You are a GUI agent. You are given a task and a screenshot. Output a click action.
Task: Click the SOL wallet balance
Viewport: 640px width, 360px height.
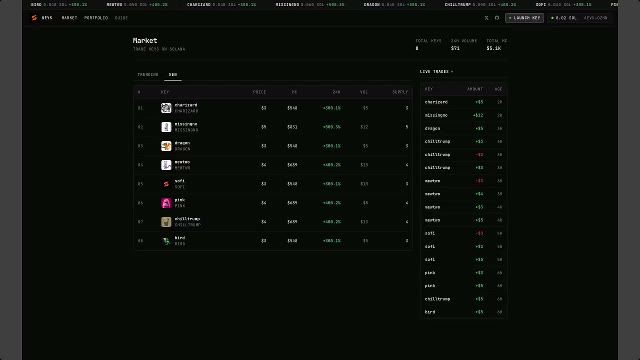(564, 18)
